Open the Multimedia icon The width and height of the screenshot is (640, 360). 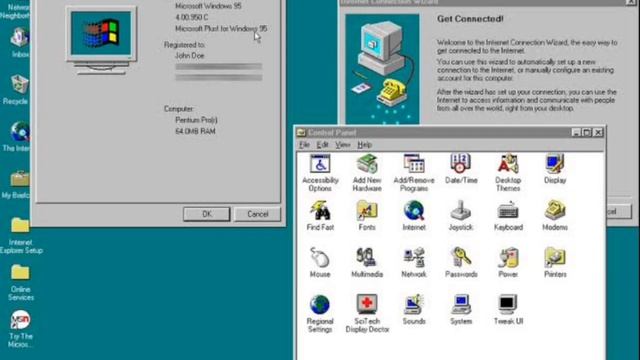pos(367,262)
